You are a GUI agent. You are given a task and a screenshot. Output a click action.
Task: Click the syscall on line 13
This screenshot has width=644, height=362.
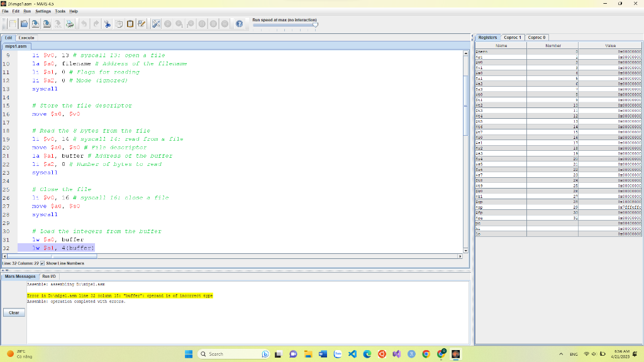point(45,89)
